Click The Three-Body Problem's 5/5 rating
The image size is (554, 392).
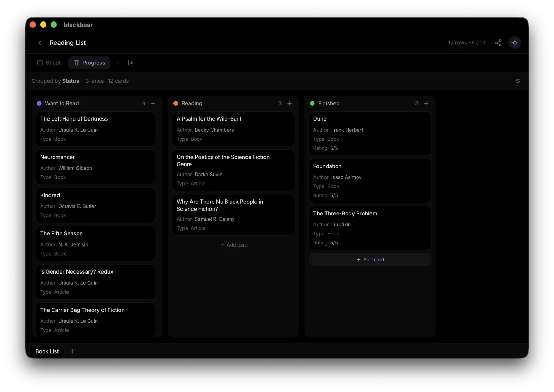(334, 243)
